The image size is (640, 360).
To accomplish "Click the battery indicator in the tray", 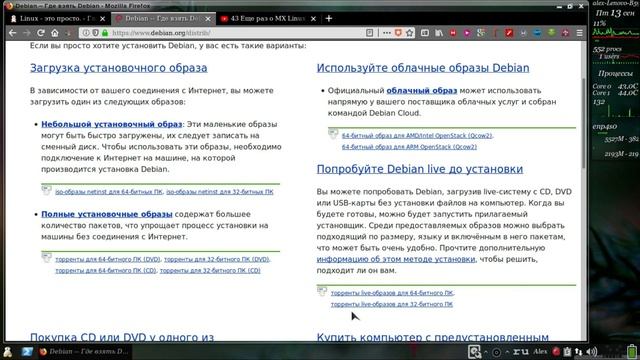I will pos(632,351).
